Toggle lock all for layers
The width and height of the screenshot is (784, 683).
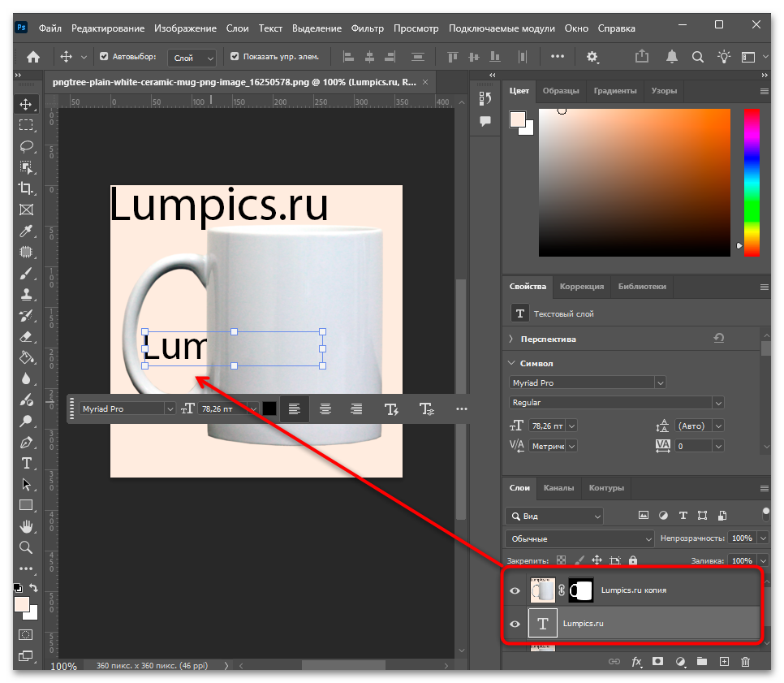click(x=633, y=560)
